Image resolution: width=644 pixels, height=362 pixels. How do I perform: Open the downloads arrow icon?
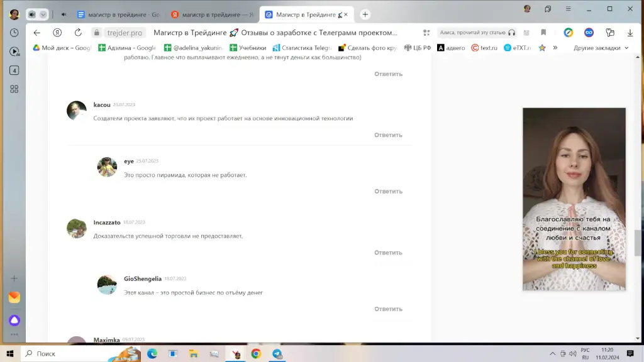point(630,33)
